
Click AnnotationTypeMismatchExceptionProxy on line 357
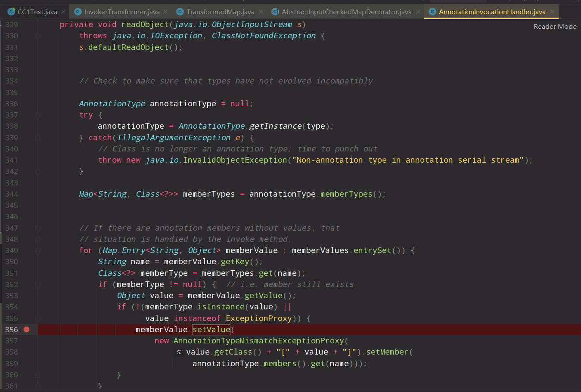[259, 341]
